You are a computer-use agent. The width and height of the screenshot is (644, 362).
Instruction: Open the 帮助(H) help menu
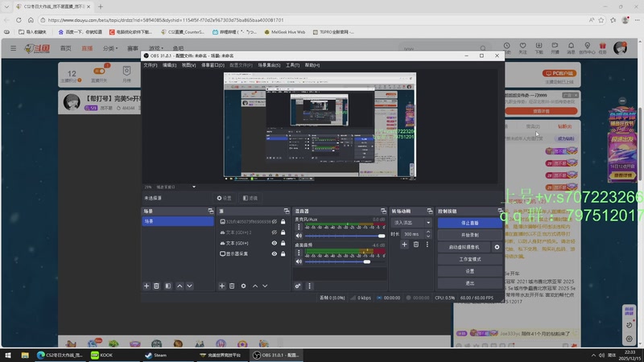click(312, 65)
